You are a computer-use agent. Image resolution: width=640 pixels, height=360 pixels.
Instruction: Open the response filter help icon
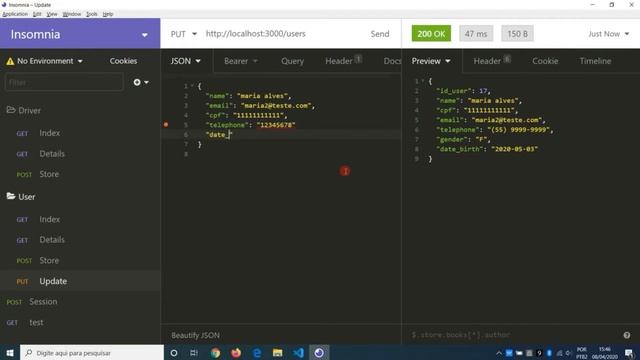click(x=627, y=336)
